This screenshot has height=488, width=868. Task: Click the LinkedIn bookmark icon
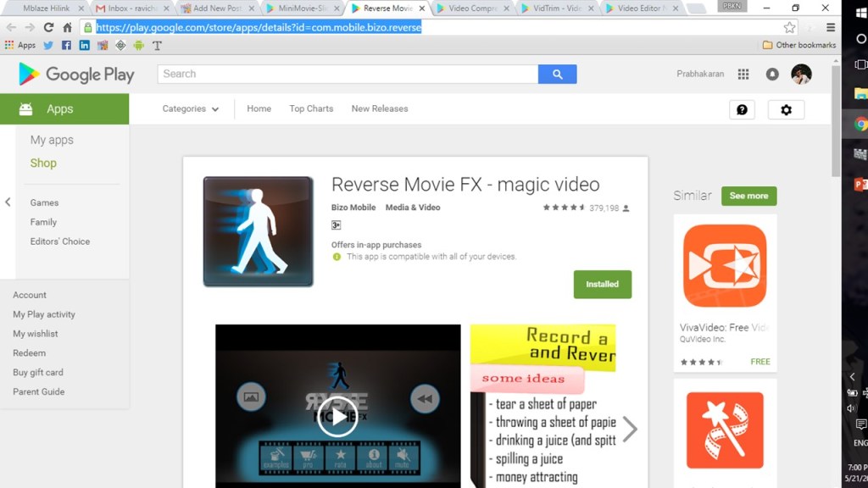[84, 45]
